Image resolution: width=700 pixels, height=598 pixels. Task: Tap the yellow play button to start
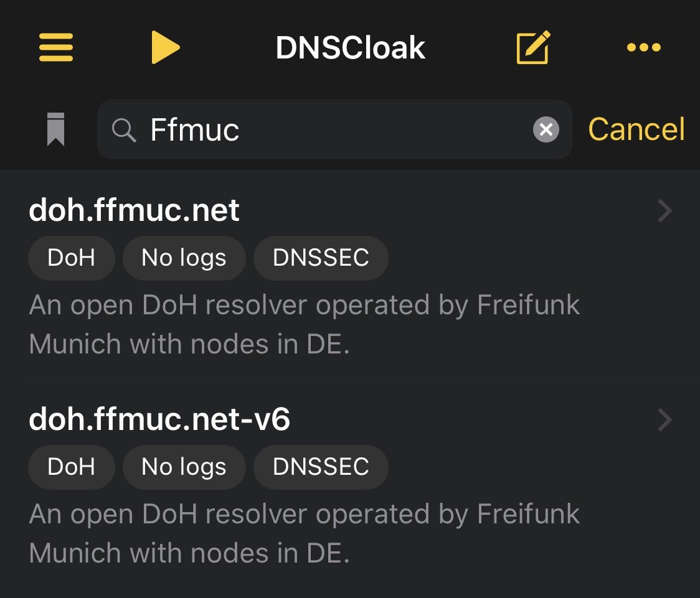point(165,47)
